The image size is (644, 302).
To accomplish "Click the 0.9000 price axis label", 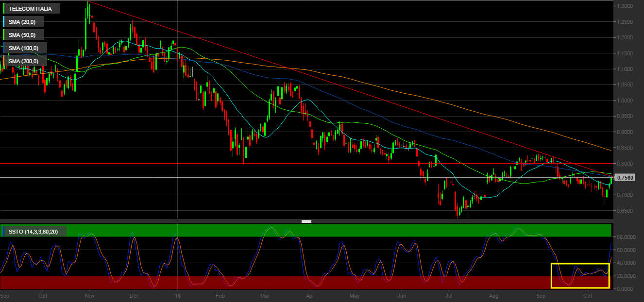I will tap(625, 132).
